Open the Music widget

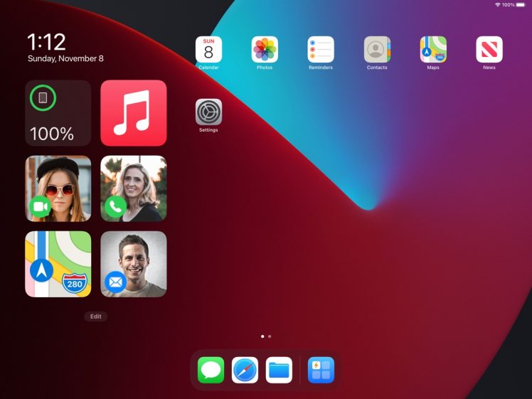click(x=134, y=113)
